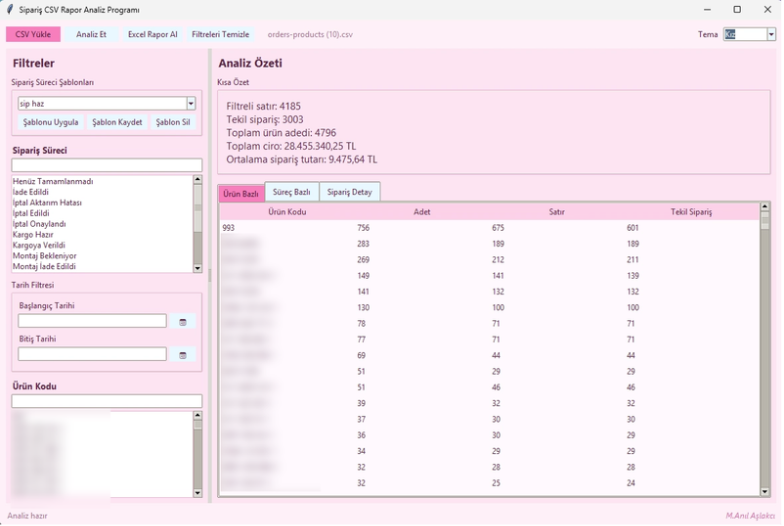This screenshot has height=526, width=784.
Task: Click Ürün Kodu list scroll up arrow
Action: coord(198,416)
